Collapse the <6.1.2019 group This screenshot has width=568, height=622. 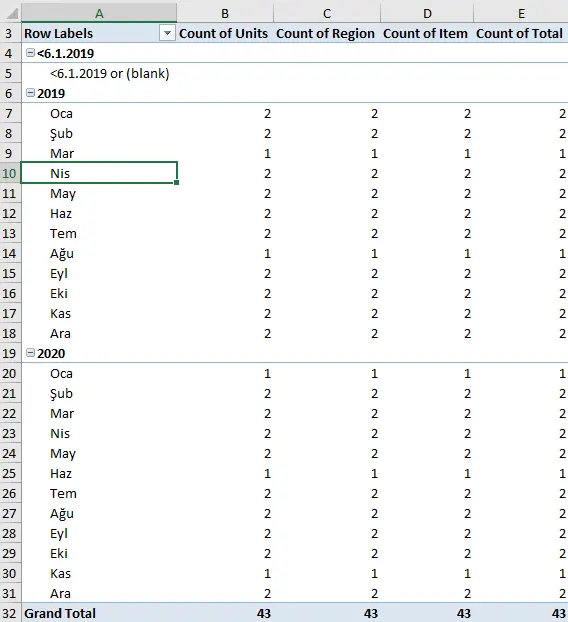30,53
